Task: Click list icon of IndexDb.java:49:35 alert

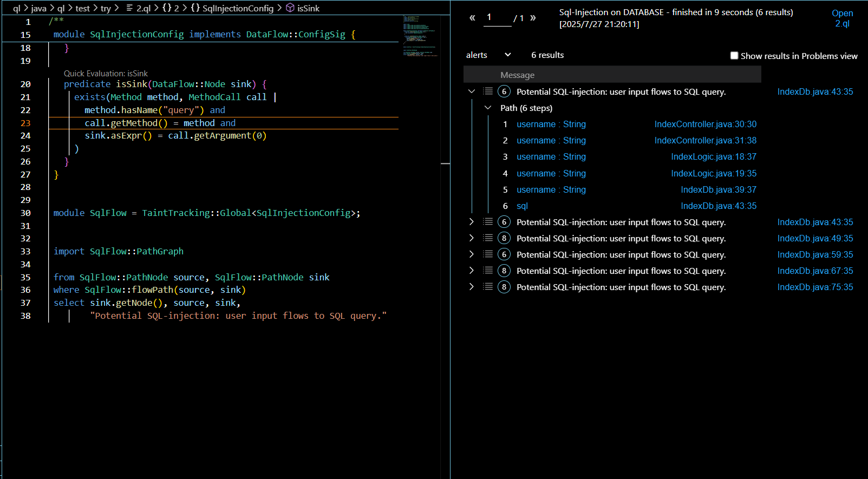Action: (488, 238)
